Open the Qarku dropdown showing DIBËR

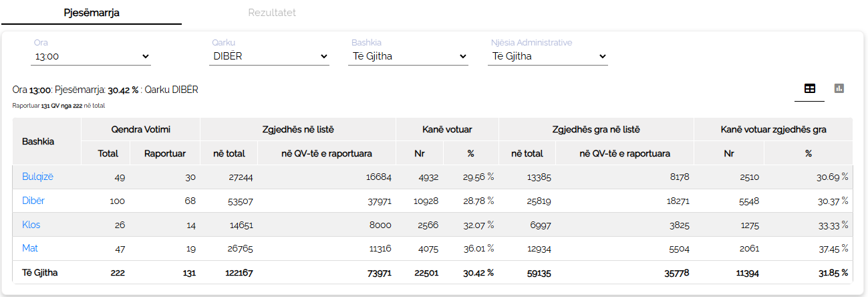click(270, 57)
